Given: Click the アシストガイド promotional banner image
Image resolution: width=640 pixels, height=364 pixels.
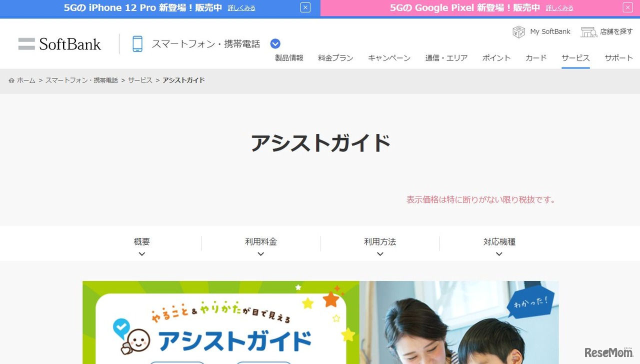Looking at the screenshot, I should click(320, 322).
